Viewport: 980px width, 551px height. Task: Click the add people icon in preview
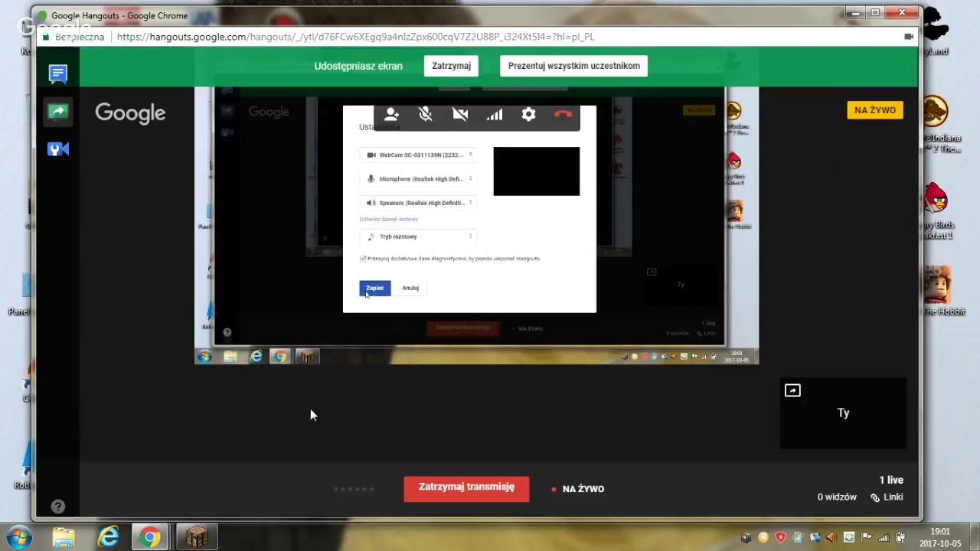tap(391, 114)
